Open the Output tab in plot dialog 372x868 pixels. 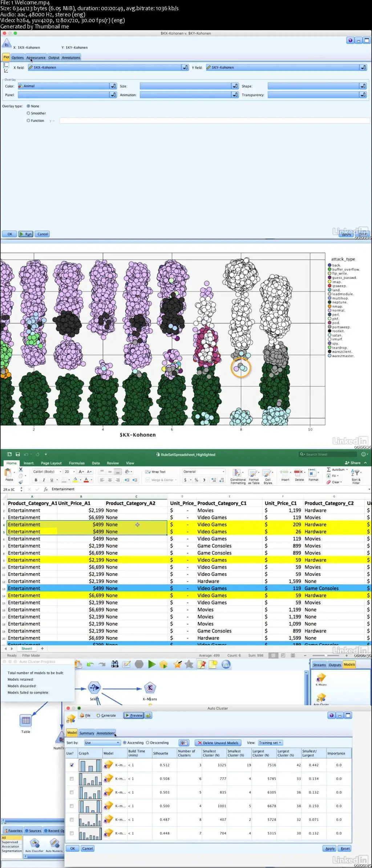pos(54,57)
